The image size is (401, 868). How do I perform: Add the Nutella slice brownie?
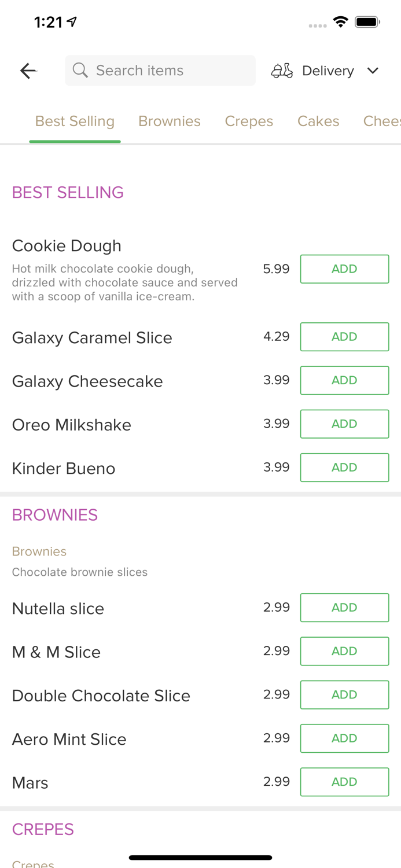point(344,608)
